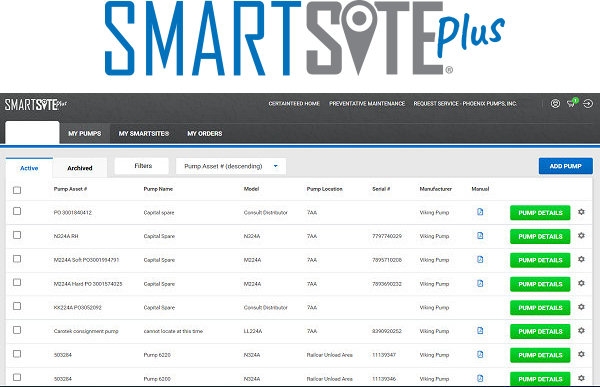
Task: Click "cannot locate at this time" cell
Action: coord(173,331)
